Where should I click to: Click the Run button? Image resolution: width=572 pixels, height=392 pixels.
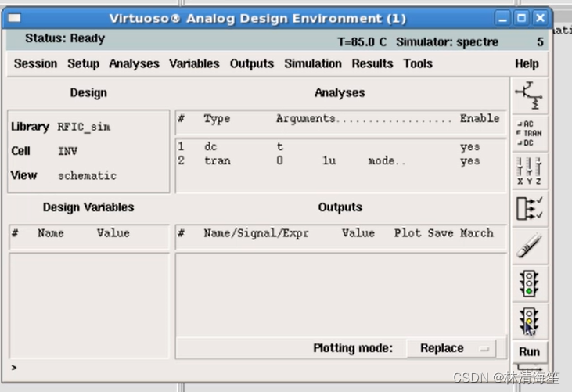(x=529, y=351)
